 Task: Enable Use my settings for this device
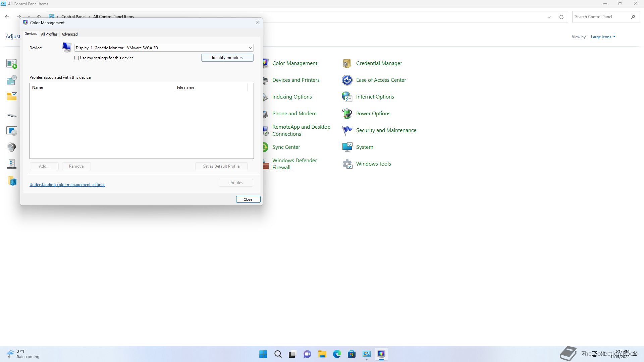tap(77, 58)
